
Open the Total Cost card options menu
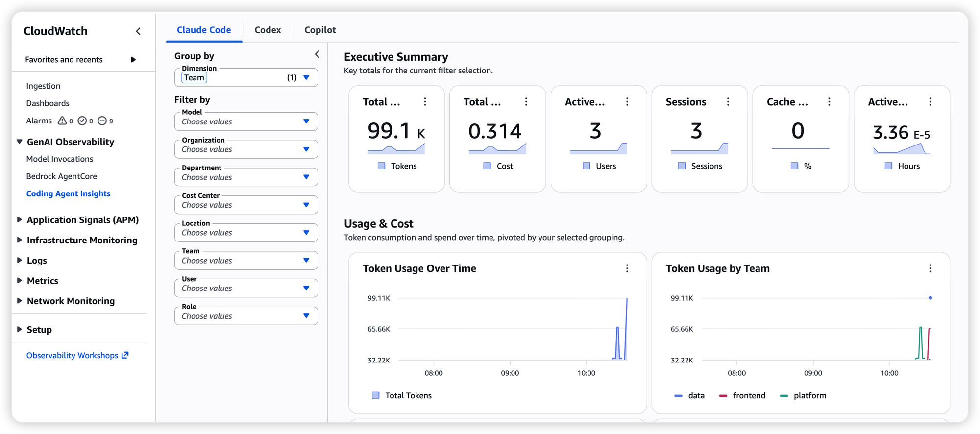click(526, 102)
